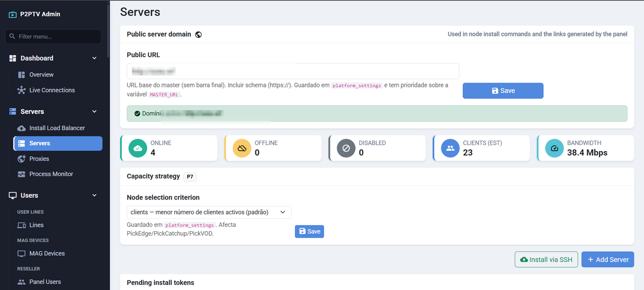
Task: Click the green check icon in domain alert
Action: click(x=137, y=114)
